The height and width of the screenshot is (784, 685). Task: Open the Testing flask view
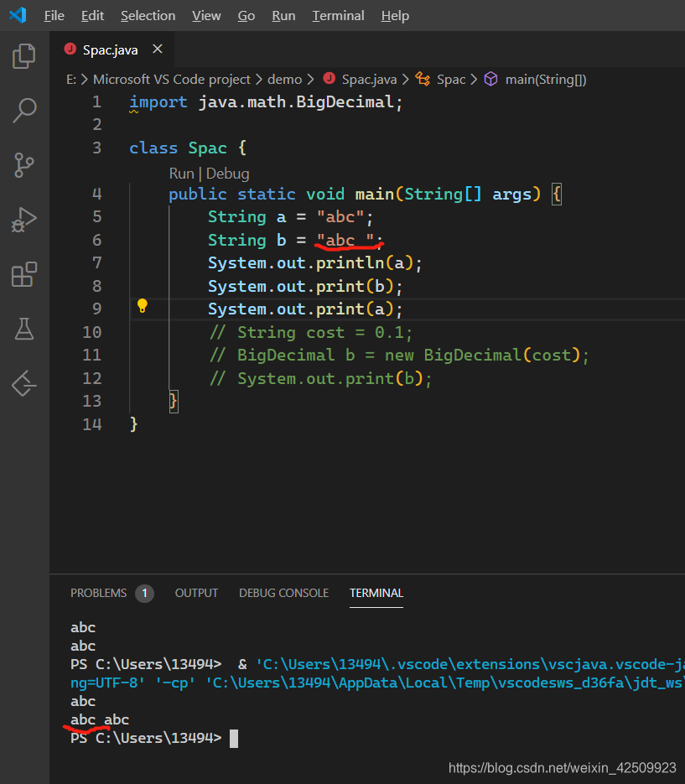24,329
